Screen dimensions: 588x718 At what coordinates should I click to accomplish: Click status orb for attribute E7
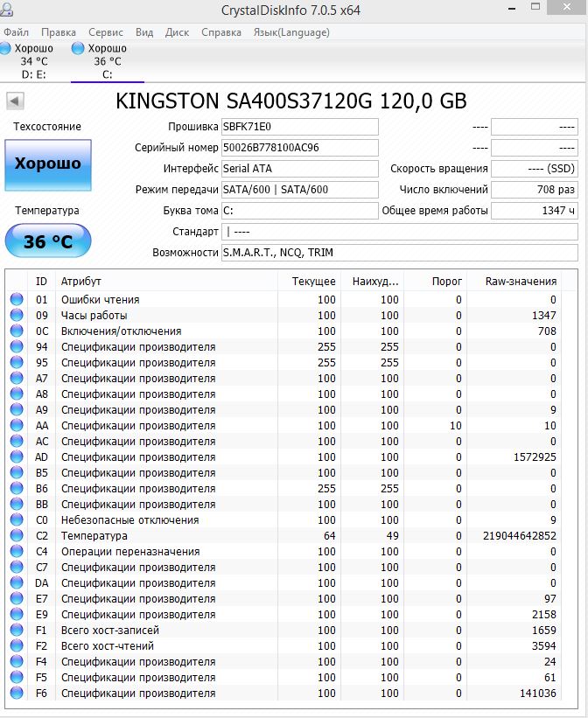(x=17, y=598)
